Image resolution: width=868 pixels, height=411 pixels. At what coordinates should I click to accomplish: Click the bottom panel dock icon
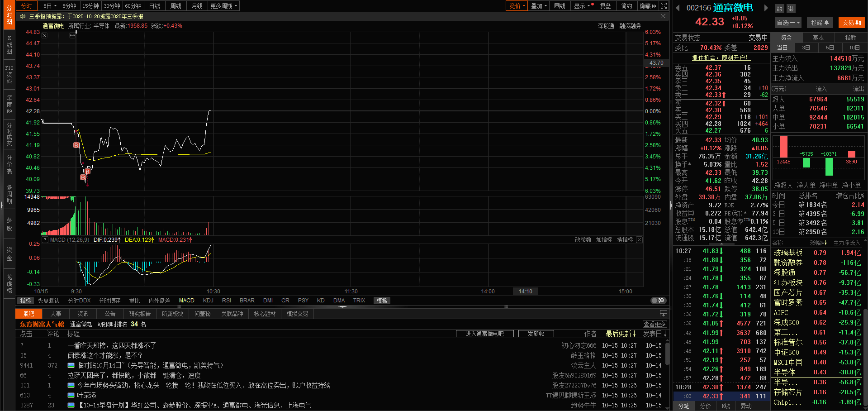(x=663, y=314)
